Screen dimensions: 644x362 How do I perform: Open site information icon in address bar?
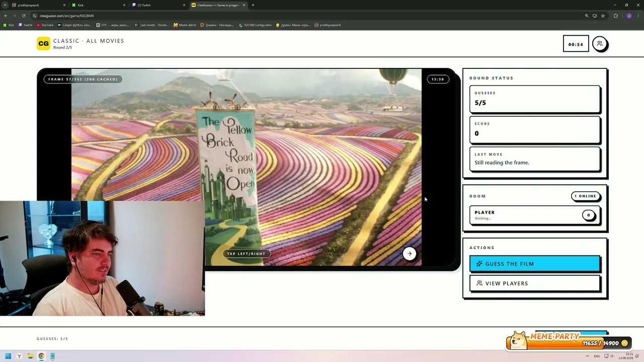click(35, 16)
